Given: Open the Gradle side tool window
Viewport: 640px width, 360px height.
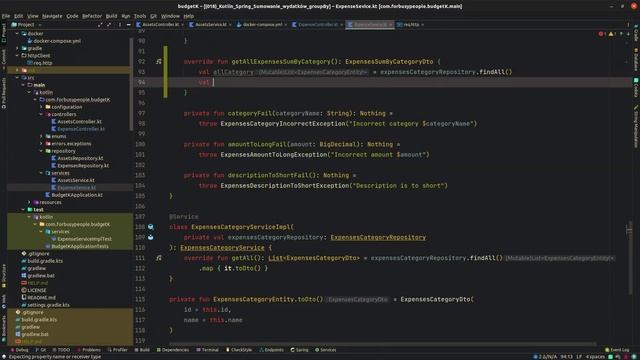Looking at the screenshot, I should [636, 33].
